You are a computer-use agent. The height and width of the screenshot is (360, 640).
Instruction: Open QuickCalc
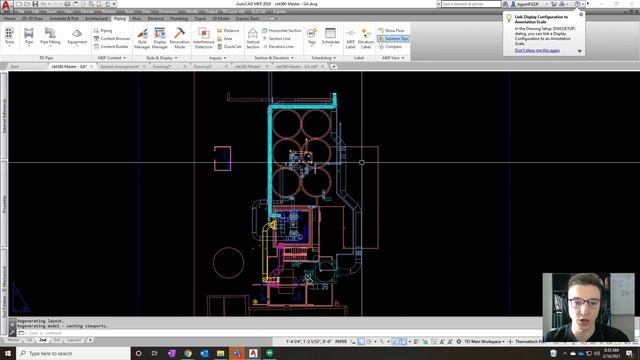(229, 47)
